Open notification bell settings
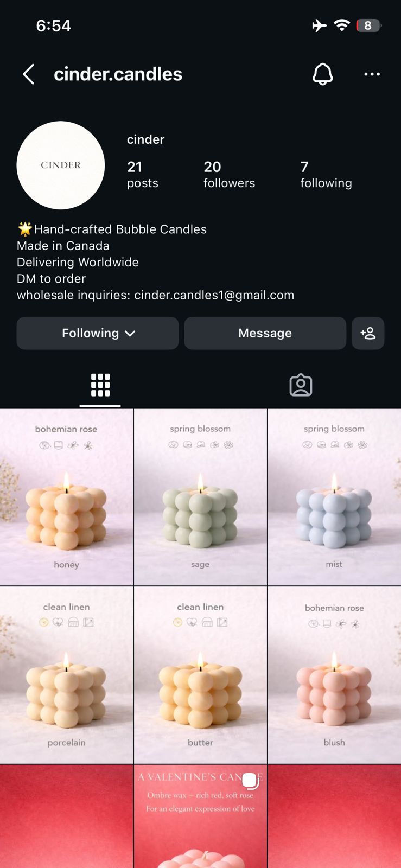 coord(323,74)
